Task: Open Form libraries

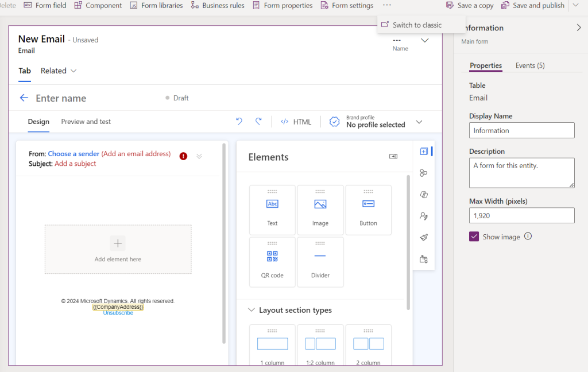Action: 156,5
